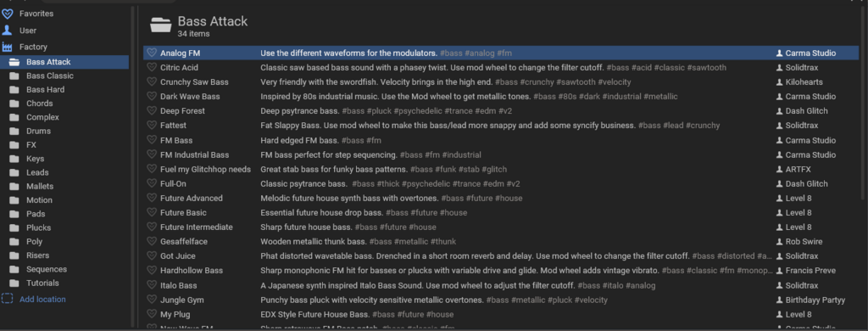Click the #psychedelic tag on Full-On

[426, 184]
